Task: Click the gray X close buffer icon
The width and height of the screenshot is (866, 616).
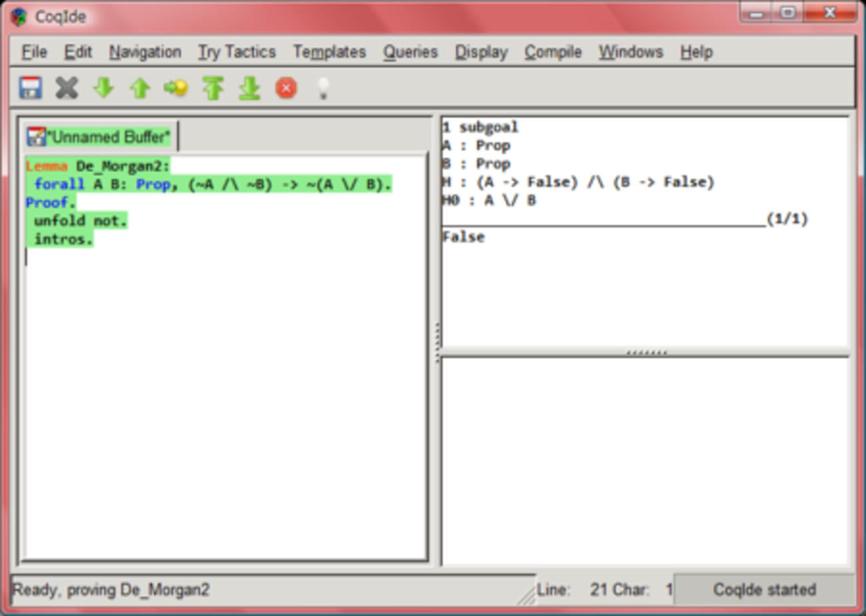Action: [67, 88]
